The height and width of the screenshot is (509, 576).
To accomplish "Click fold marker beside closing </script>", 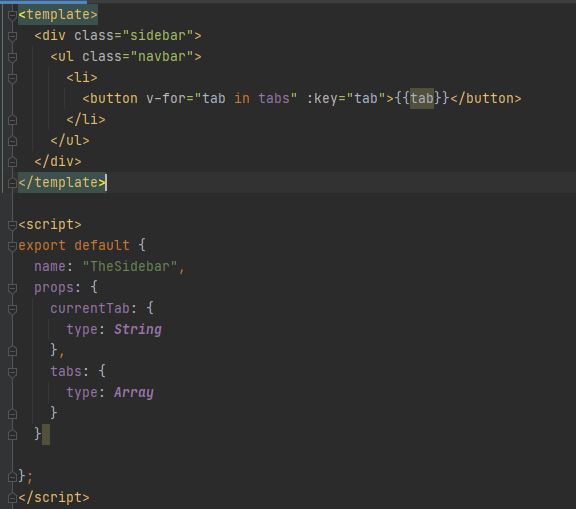I will coord(12,498).
